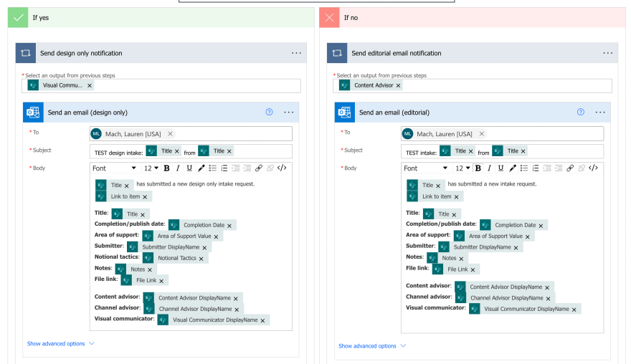The height and width of the screenshot is (364, 631).
Task: Collapse Send an email (design only) header
Action: 161,112
